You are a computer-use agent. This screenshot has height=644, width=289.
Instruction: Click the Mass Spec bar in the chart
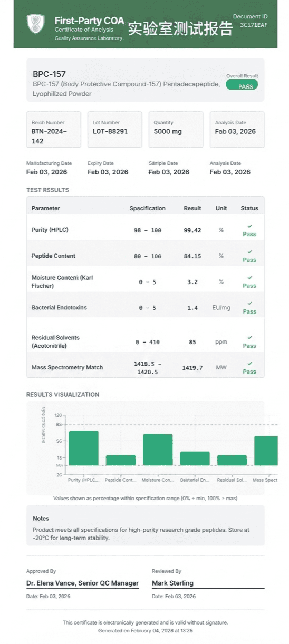tap(266, 451)
